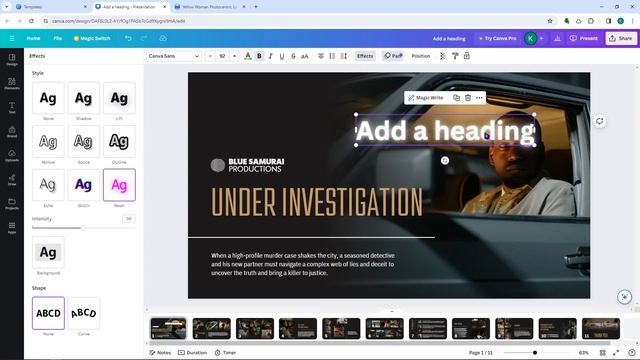Toggle bold formatting
The image size is (640, 360).
pyautogui.click(x=259, y=56)
